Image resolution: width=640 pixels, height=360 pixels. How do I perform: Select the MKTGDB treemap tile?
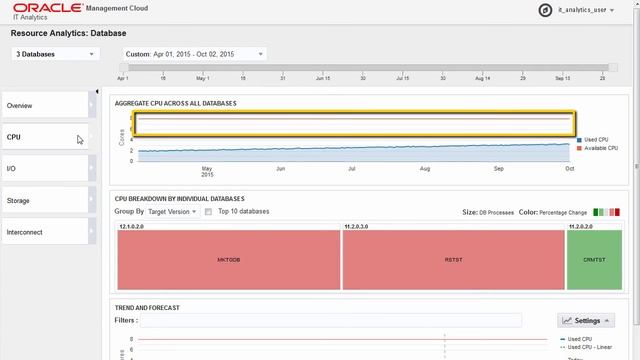pyautogui.click(x=229, y=260)
